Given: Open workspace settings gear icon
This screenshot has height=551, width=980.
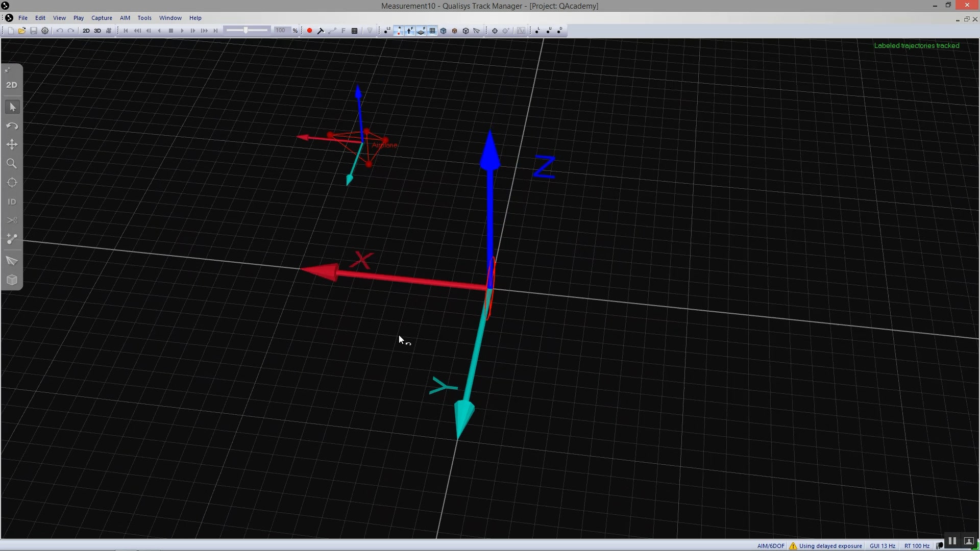Looking at the screenshot, I should [45, 31].
